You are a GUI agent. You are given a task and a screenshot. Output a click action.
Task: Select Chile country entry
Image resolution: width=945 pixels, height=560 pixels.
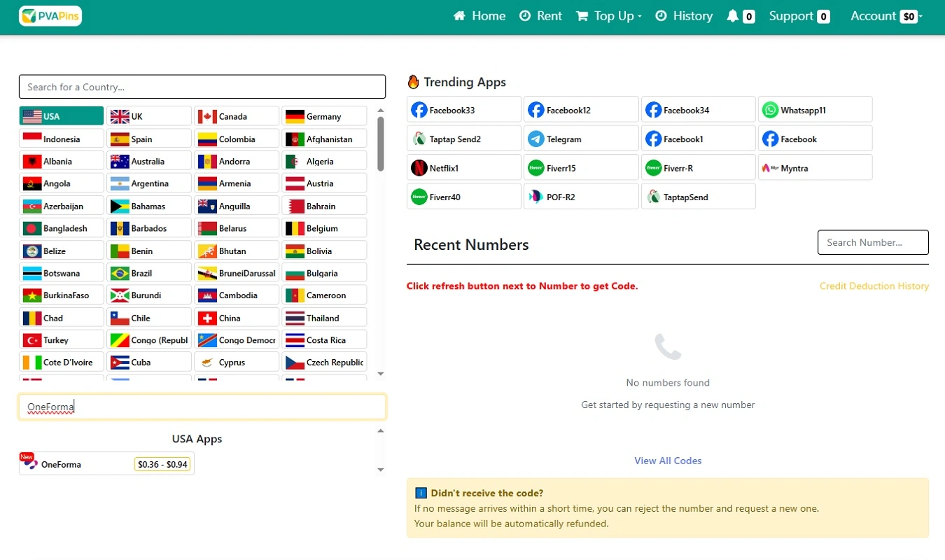[149, 318]
